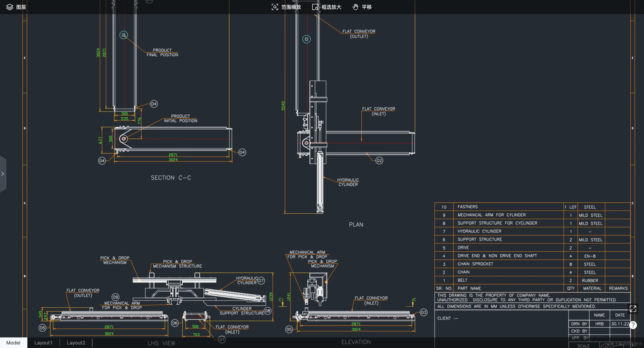Image resolution: width=644 pixels, height=348 pixels.
Task: Open the help question mark button
Action: (633, 325)
